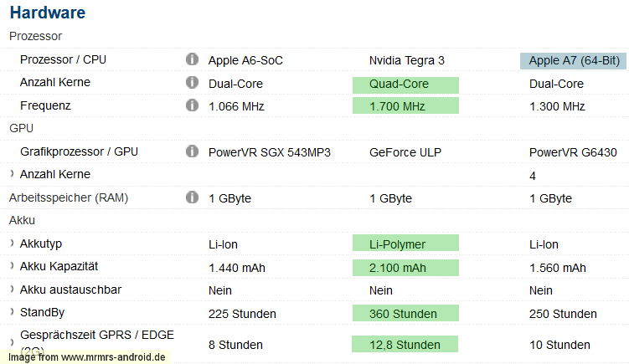The image size is (629, 364).
Task: Expand the Akku austauschbar row
Action: click(12, 289)
